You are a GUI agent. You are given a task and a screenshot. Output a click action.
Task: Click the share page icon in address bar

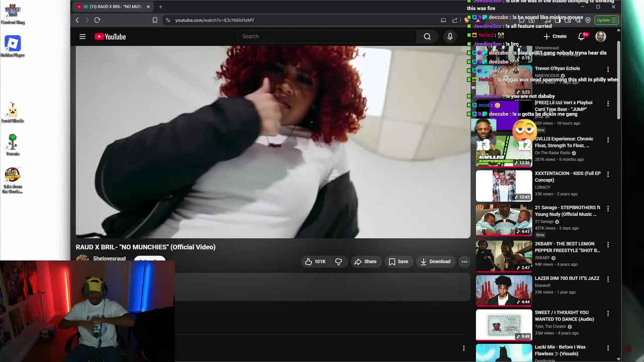click(x=455, y=20)
